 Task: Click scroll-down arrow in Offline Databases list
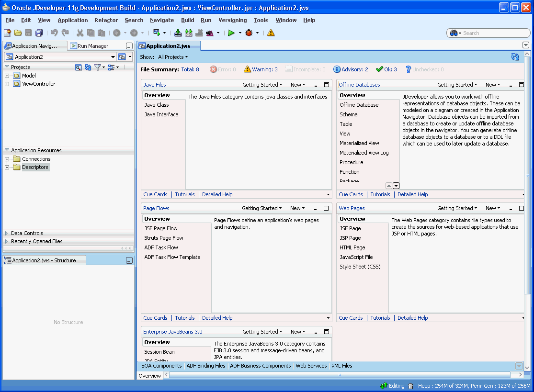396,186
